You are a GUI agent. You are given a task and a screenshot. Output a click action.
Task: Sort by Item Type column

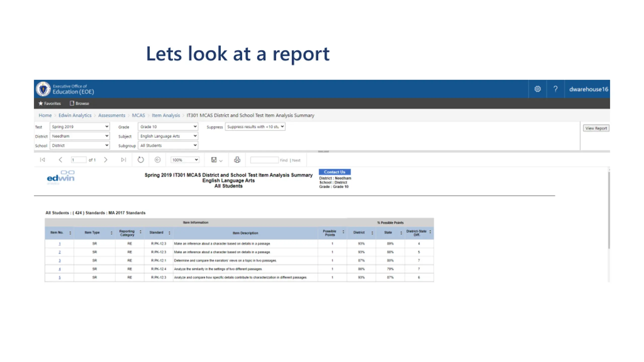[111, 233]
